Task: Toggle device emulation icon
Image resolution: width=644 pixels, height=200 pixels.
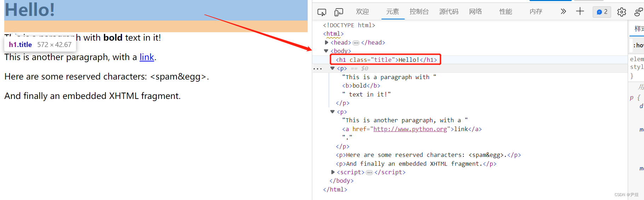Action: (x=339, y=12)
